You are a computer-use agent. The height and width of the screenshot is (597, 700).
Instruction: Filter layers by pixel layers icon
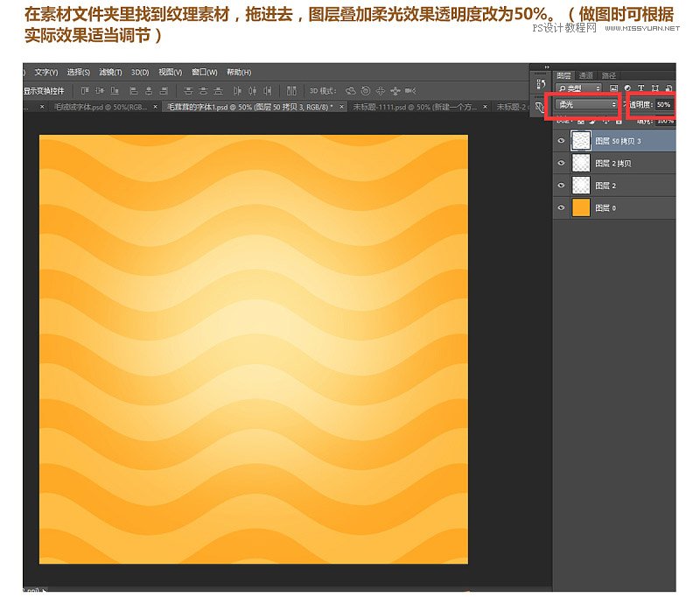click(614, 88)
